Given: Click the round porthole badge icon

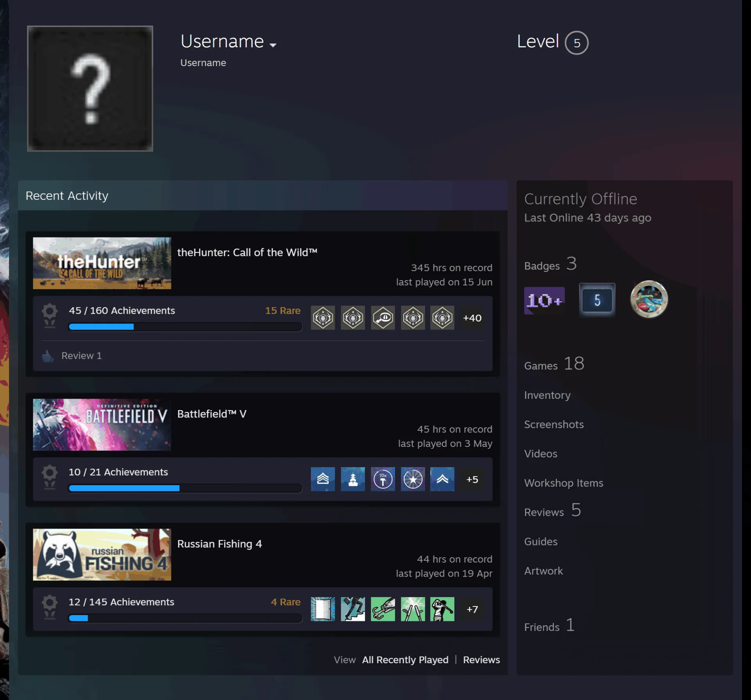Looking at the screenshot, I should tap(649, 299).
